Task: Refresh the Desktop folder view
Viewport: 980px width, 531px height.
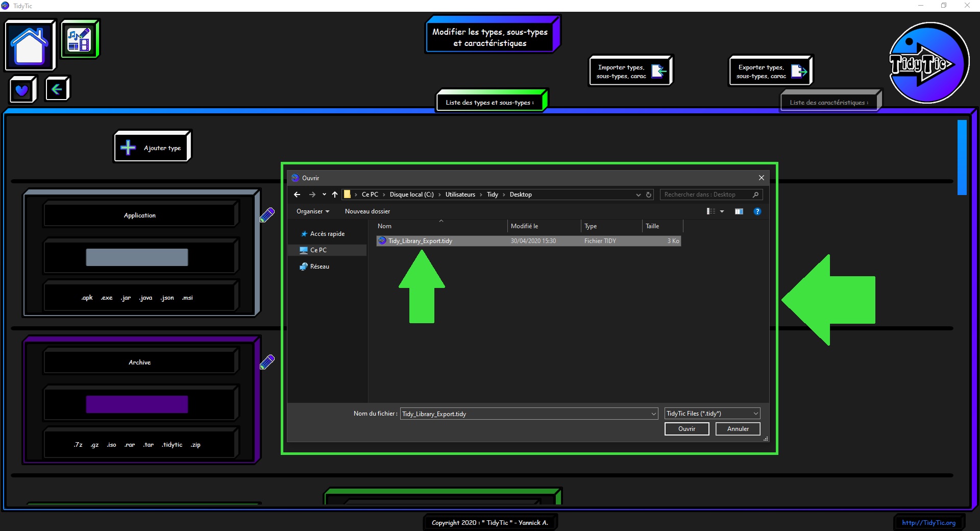Action: [649, 195]
